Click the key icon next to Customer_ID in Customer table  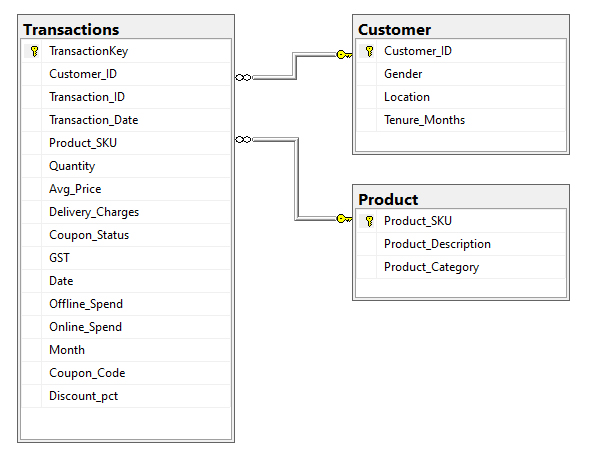[369, 51]
